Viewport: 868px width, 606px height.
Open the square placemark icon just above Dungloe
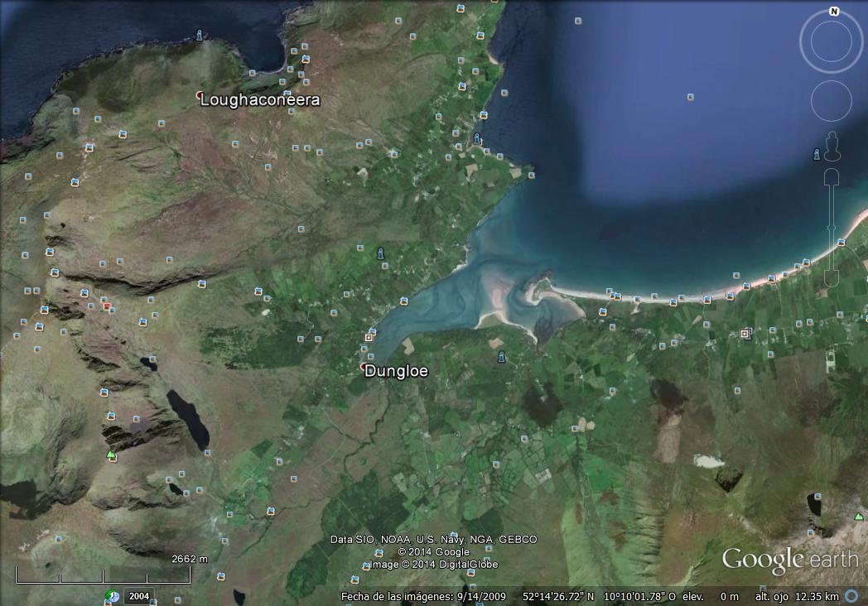tap(369, 337)
